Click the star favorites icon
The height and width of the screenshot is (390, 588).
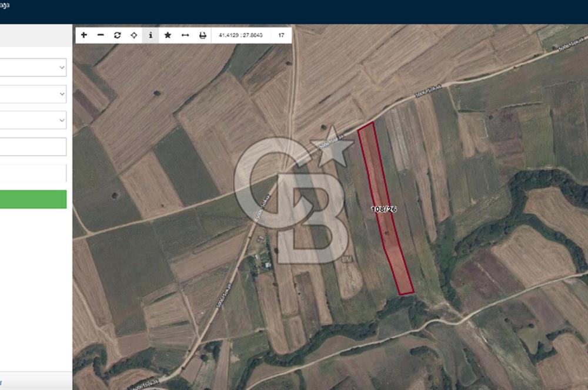(x=168, y=35)
